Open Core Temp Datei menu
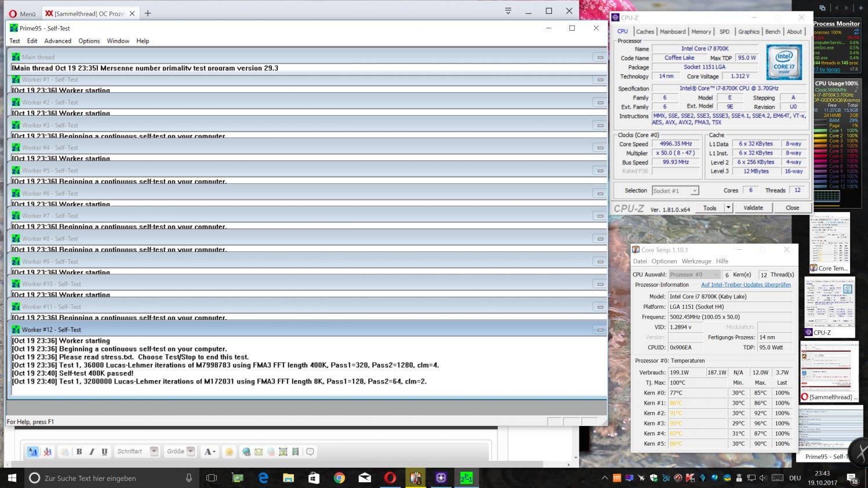868x488 pixels. tap(640, 261)
